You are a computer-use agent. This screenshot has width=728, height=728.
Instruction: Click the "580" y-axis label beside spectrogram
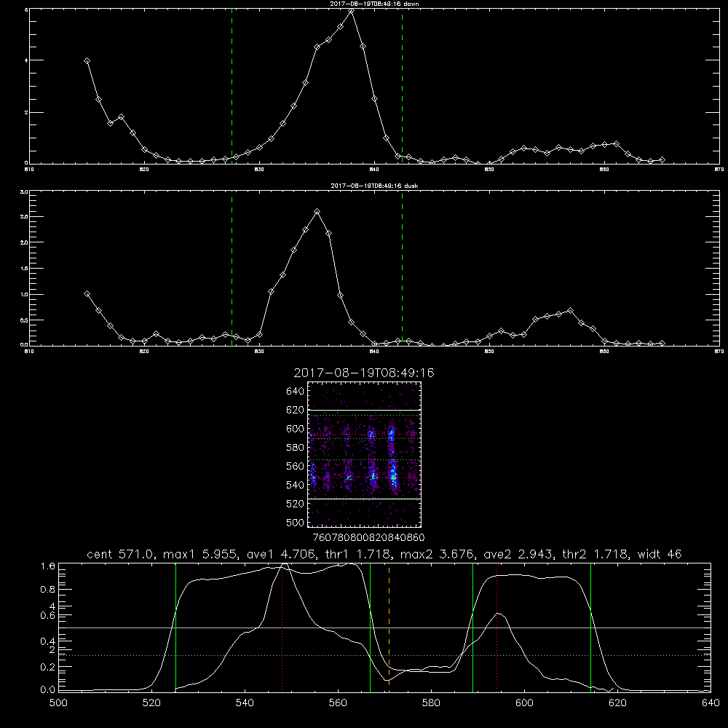point(295,447)
